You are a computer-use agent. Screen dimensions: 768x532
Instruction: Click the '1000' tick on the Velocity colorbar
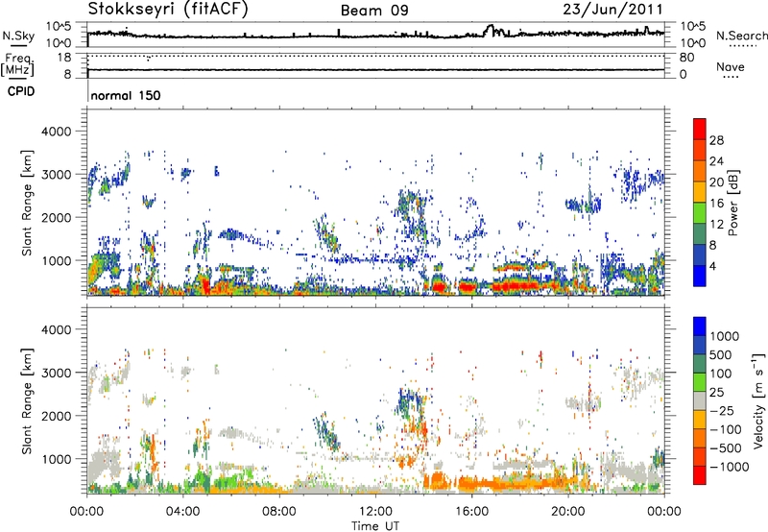coord(724,336)
